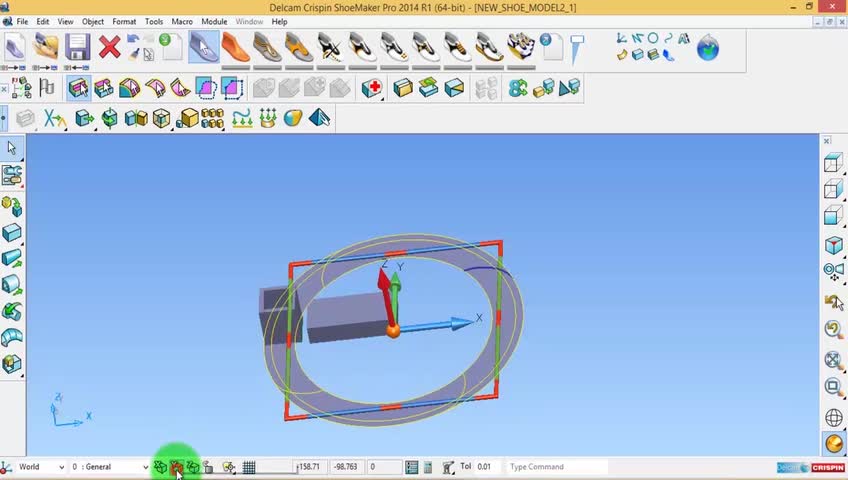Open the View menu

click(x=65, y=22)
